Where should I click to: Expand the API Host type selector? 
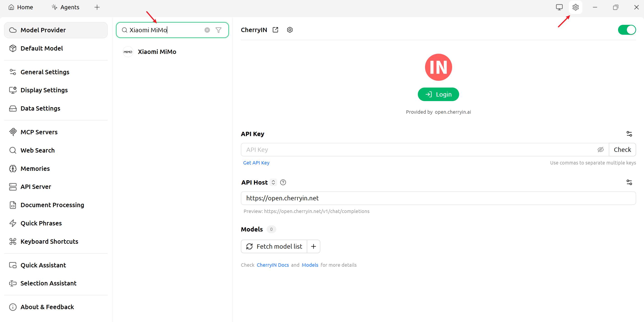point(273,183)
